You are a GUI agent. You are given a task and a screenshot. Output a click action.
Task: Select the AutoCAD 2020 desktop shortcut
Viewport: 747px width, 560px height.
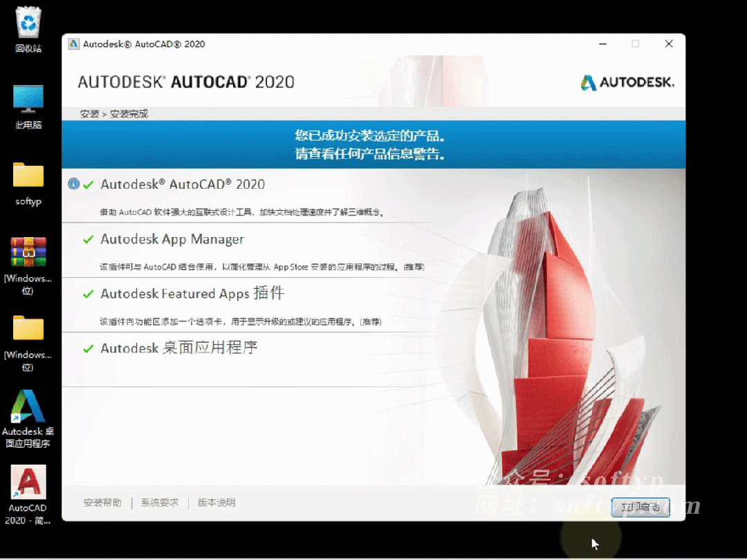[28, 495]
